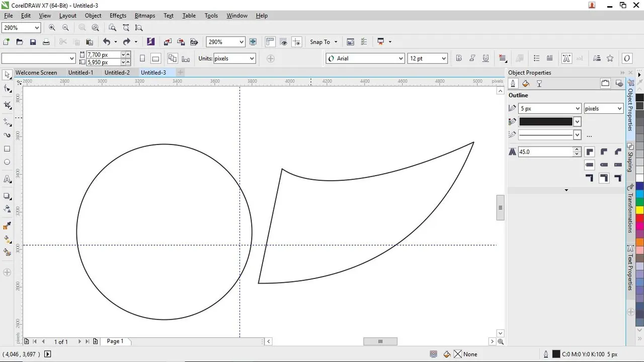The width and height of the screenshot is (644, 362).
Task: Open the Transformations docker tab
Action: pyautogui.click(x=630, y=208)
